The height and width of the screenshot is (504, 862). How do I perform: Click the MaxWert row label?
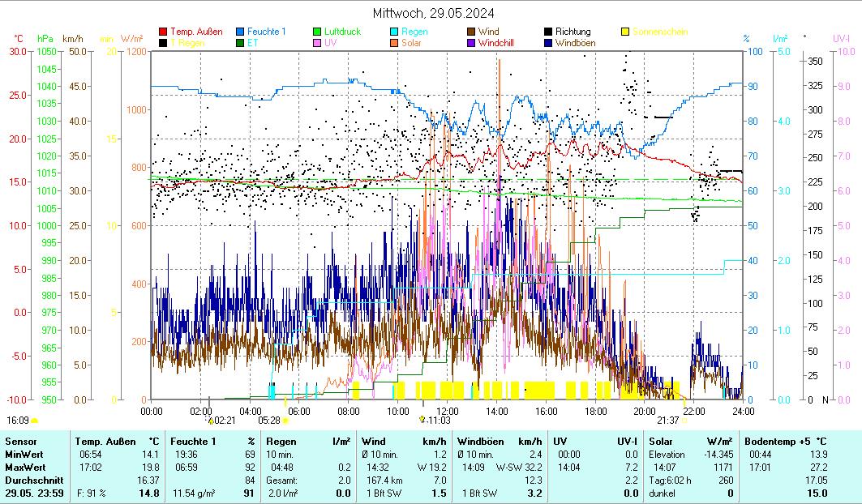(x=24, y=468)
